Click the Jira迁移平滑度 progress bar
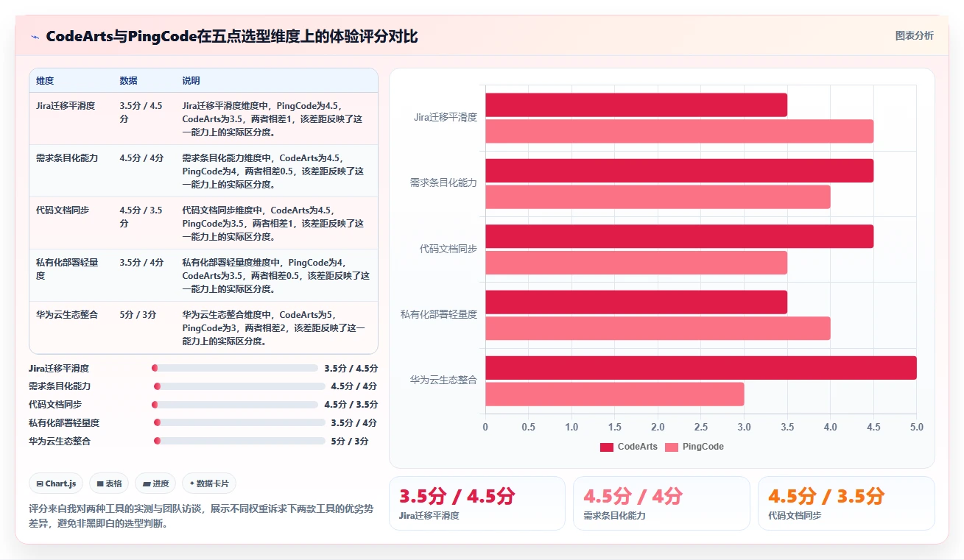This screenshot has width=964, height=560. 235,368
